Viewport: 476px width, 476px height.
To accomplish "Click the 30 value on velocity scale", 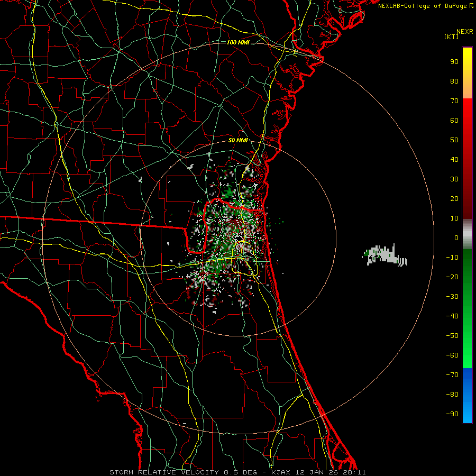I will tap(454, 179).
